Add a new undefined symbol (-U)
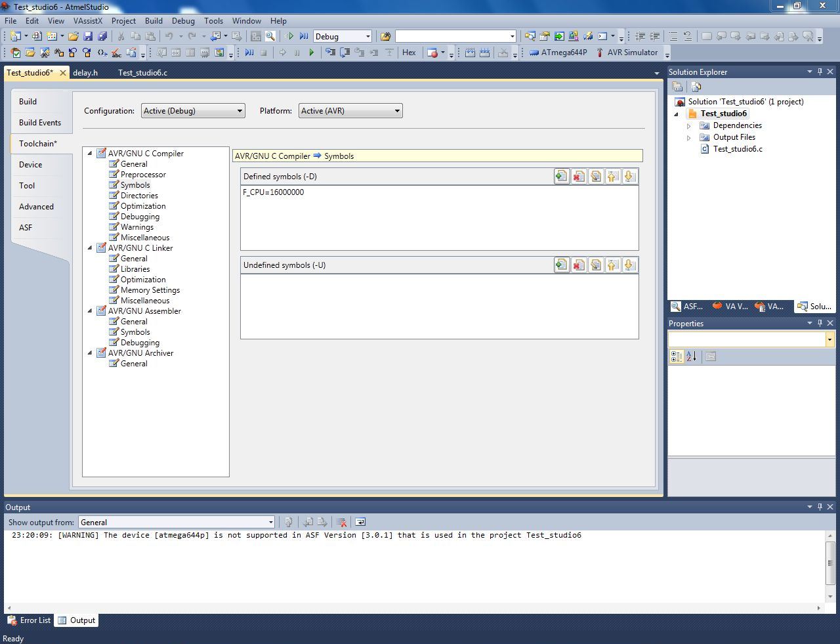Image resolution: width=840 pixels, height=644 pixels. [561, 265]
